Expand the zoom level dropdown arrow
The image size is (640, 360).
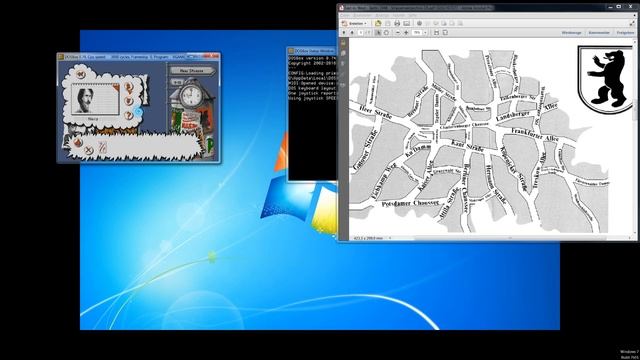[425, 33]
